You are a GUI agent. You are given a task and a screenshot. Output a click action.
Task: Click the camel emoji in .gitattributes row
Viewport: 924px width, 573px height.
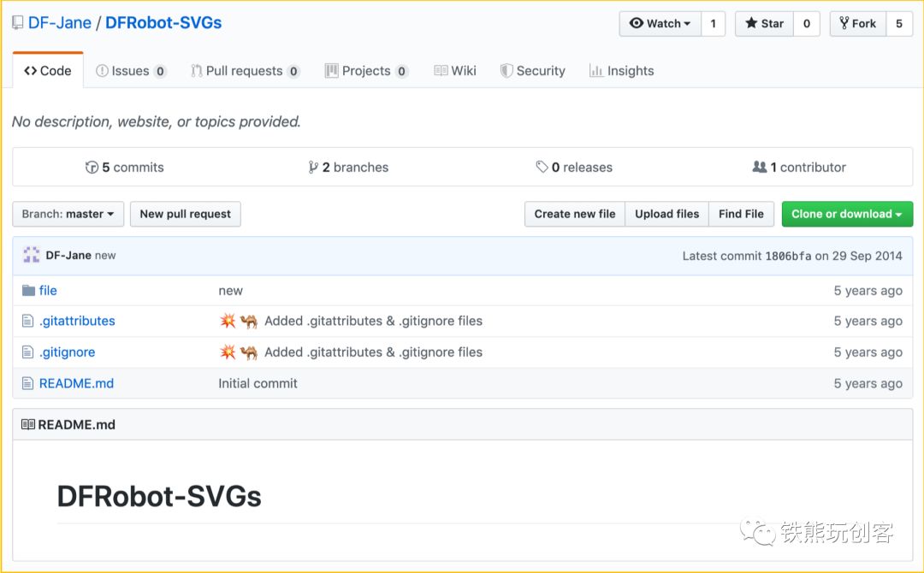[x=249, y=321]
